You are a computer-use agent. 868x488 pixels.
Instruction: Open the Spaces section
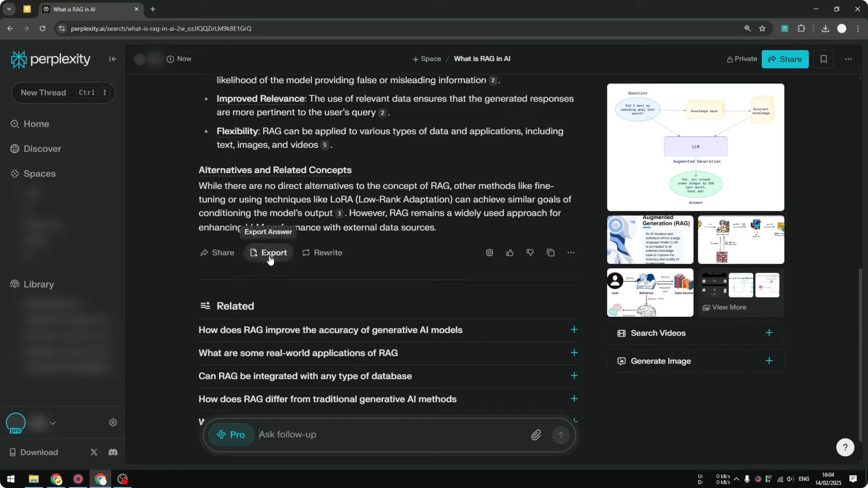point(38,174)
